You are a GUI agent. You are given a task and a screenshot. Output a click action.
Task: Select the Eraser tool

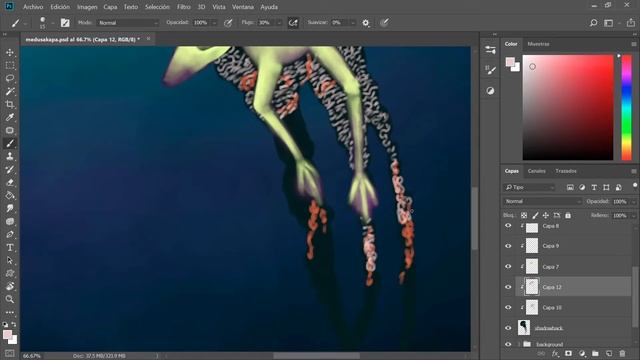tap(10, 182)
